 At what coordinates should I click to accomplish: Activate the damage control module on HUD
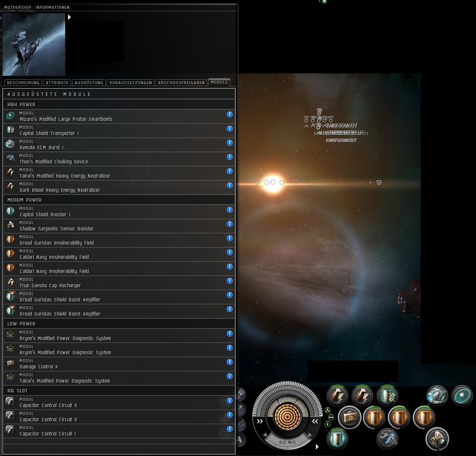[x=349, y=417]
